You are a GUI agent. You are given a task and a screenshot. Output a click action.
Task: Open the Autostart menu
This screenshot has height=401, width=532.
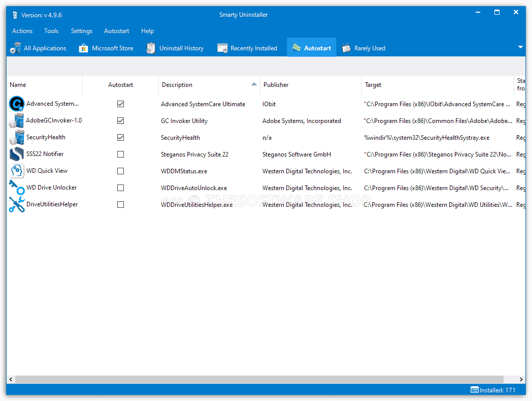click(x=116, y=31)
